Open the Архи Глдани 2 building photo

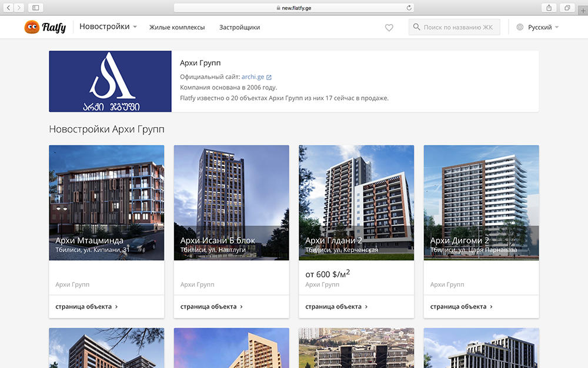click(356, 203)
